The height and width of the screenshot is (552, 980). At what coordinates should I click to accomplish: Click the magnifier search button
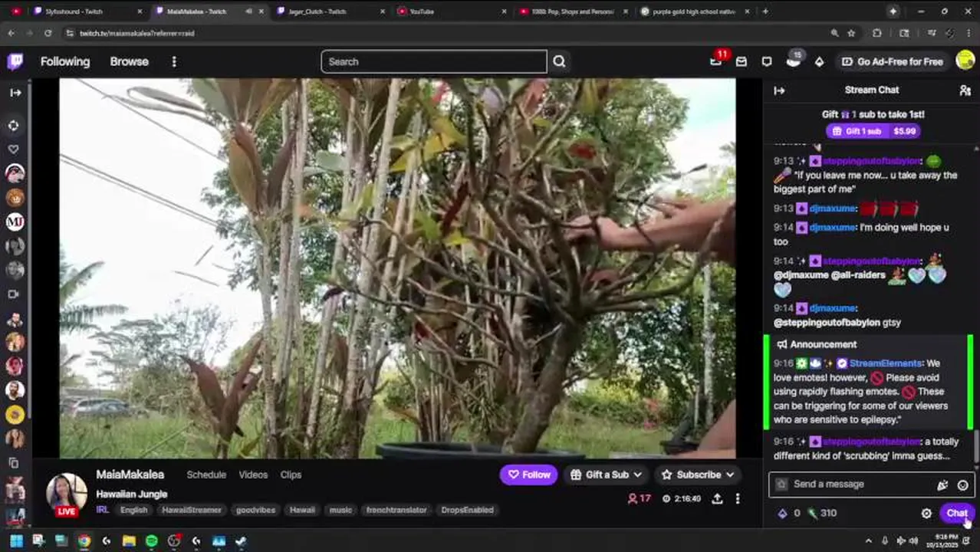[559, 61]
